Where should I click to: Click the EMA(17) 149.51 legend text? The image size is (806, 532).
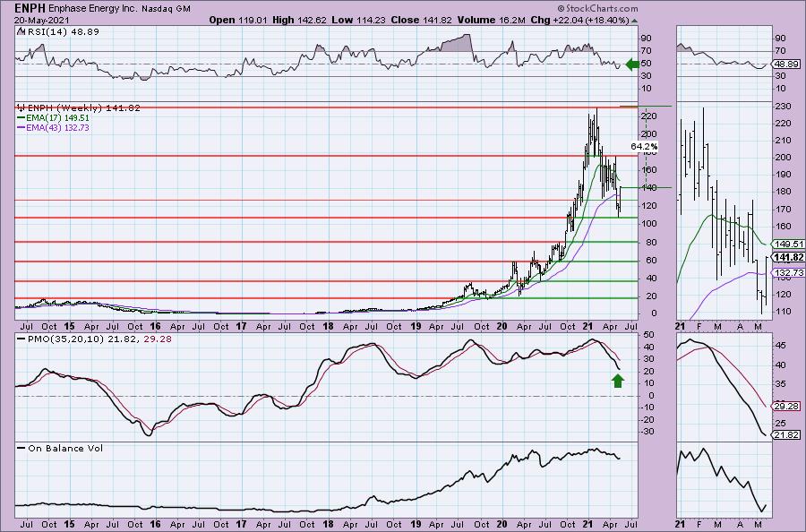[x=58, y=117]
